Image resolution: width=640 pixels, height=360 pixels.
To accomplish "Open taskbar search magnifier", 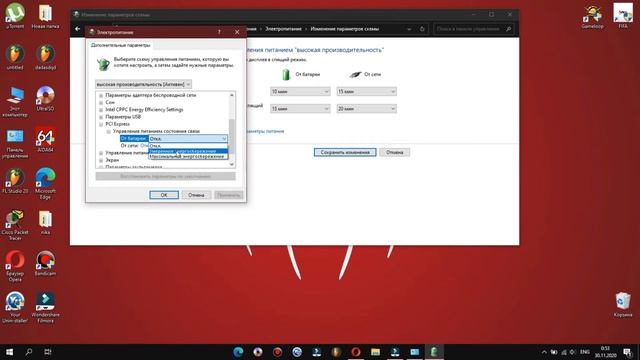I will coord(29,352).
